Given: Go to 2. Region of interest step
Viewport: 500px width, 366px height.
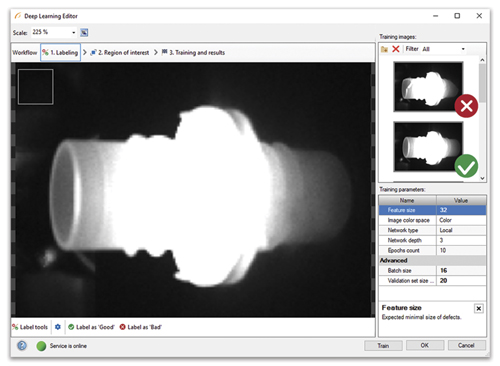Looking at the screenshot, I should pos(120,52).
